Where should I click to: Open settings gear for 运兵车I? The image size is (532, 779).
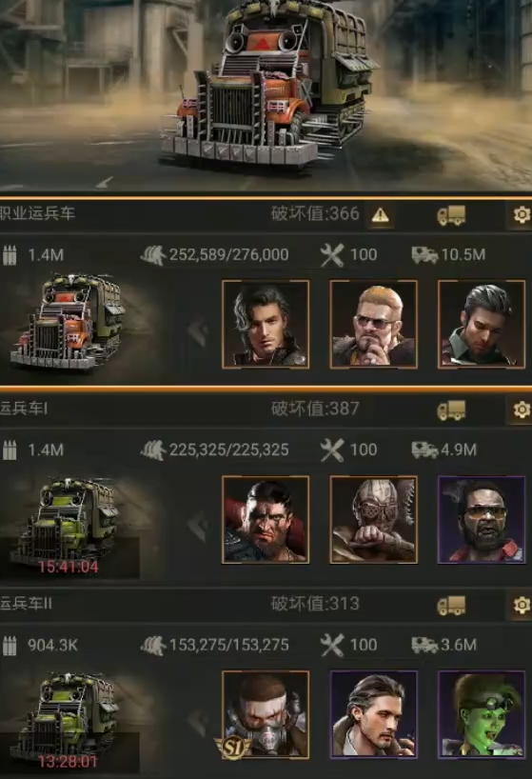point(522,410)
